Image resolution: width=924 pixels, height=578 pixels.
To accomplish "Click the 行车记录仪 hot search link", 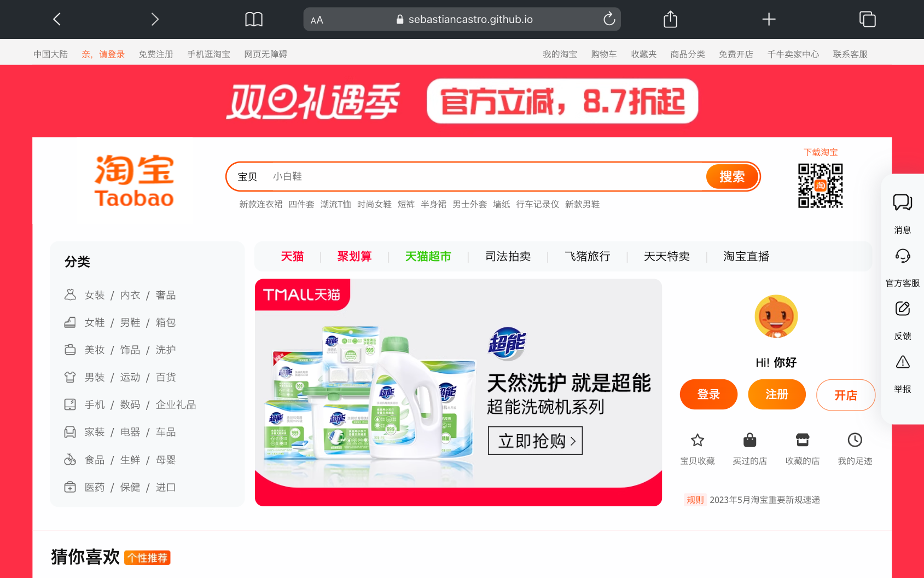I will pos(538,204).
